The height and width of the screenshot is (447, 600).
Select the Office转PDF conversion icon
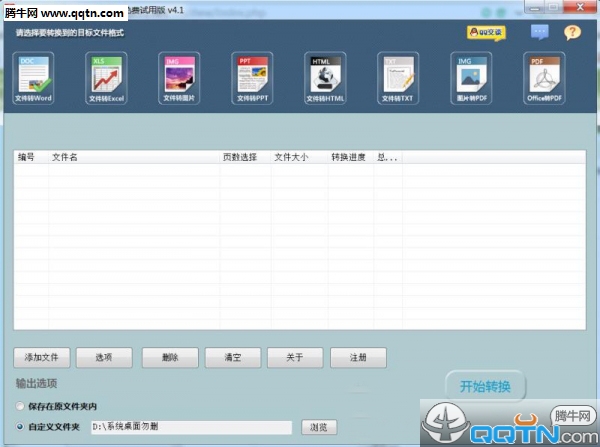coord(544,78)
